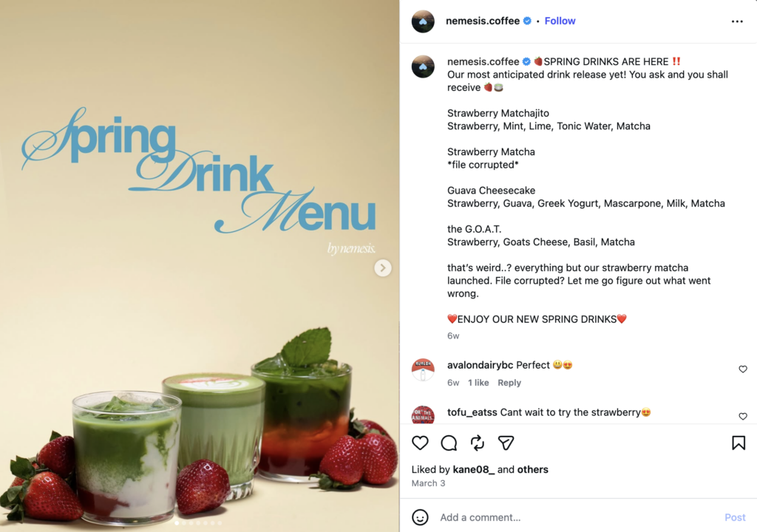Reply to avalondairybc's comment
This screenshot has width=757, height=532.
click(509, 382)
